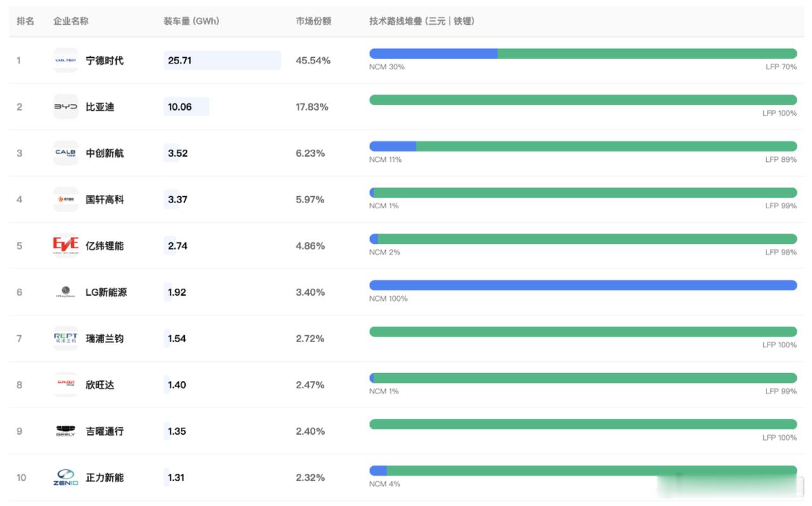
Task: Click the 欣旺达 red logo icon
Action: 66,385
